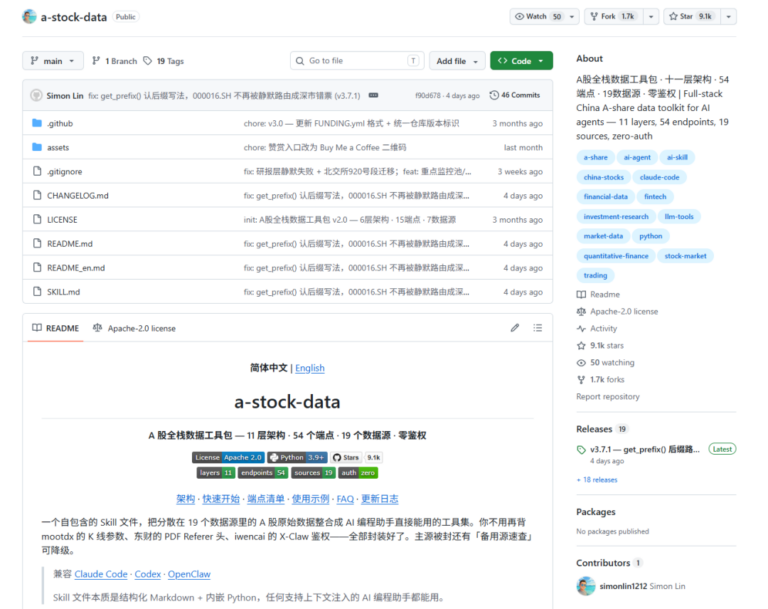The width and height of the screenshot is (768, 609).
Task: Open the Contributors heading link
Action: click(x=603, y=562)
